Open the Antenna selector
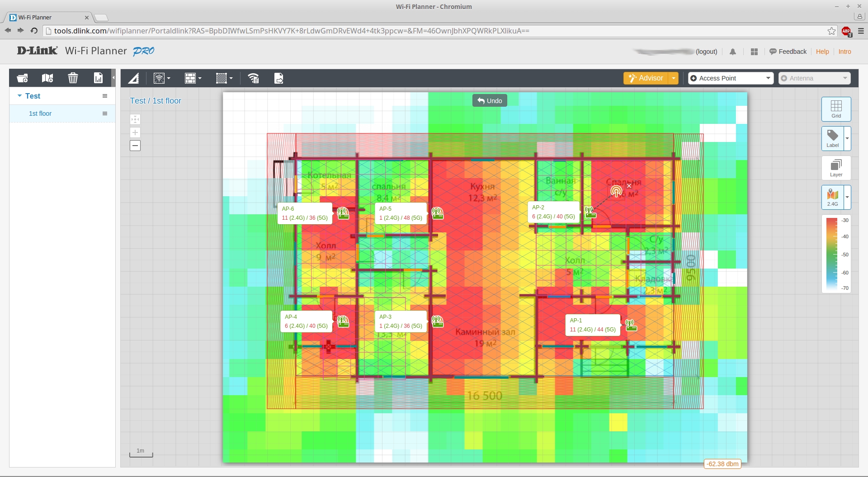 pyautogui.click(x=814, y=78)
